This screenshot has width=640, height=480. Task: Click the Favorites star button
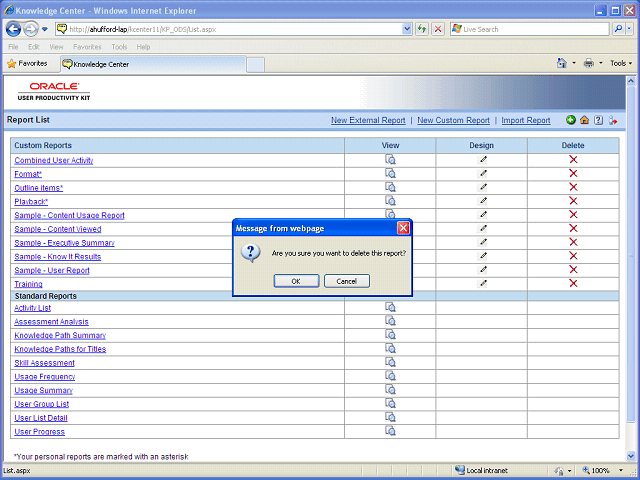point(27,64)
